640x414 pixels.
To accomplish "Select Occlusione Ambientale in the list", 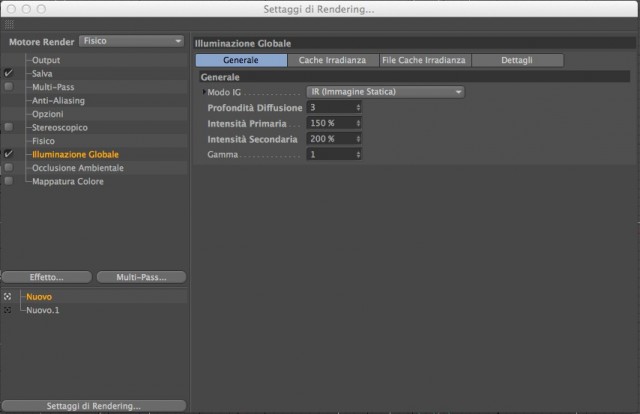I will coord(78,168).
